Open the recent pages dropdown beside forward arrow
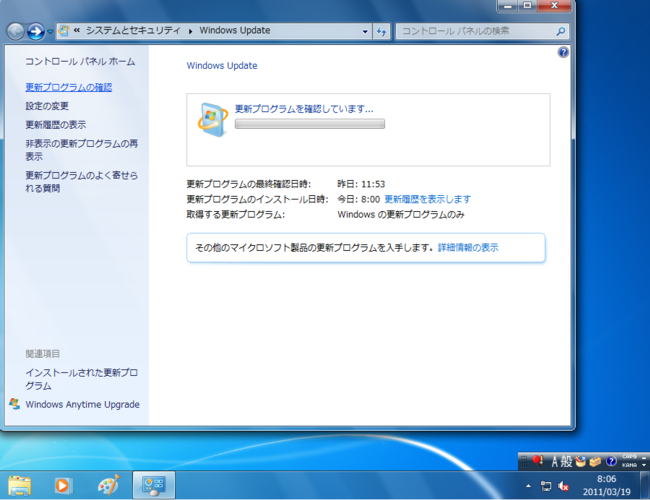Image resolution: width=650 pixels, height=500 pixels. (x=50, y=32)
